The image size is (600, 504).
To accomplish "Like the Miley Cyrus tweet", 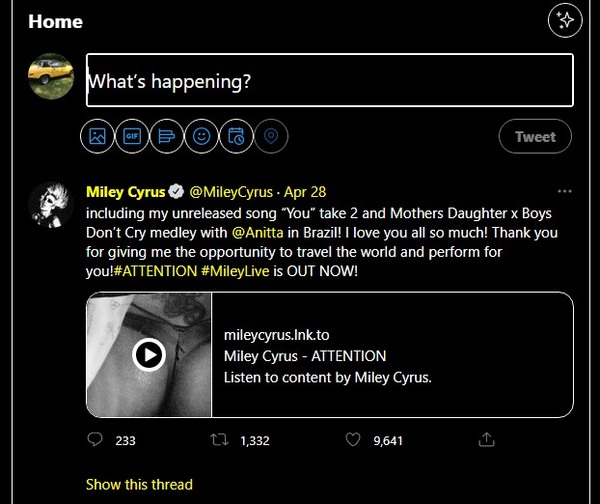I will click(352, 440).
